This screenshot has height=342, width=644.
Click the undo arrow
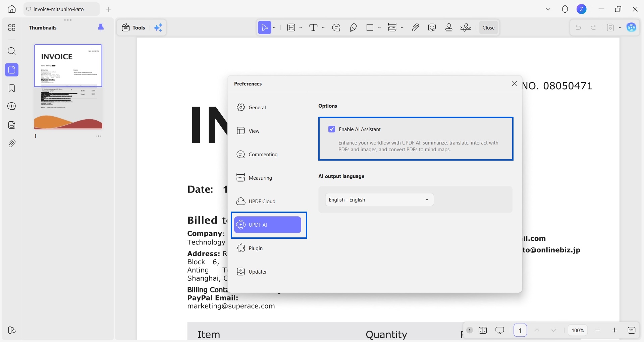(x=578, y=27)
